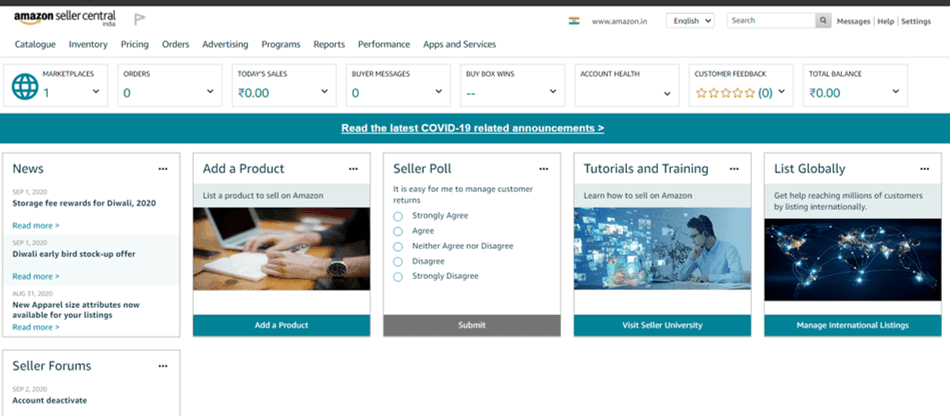Click the Diwali early bird stock-up offer headline
The image size is (950, 416).
click(74, 254)
